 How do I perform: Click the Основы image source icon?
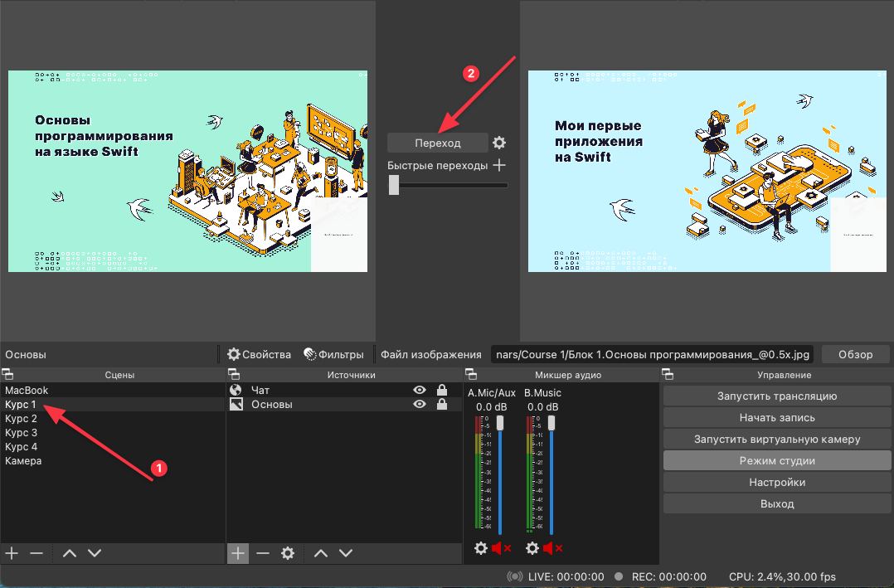click(x=236, y=405)
